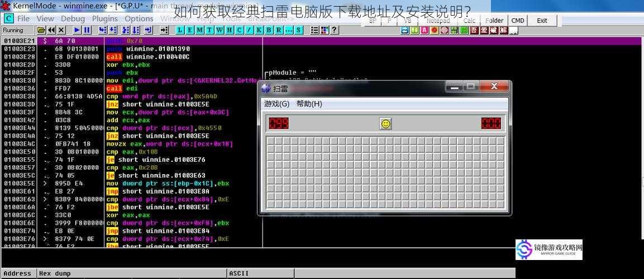Show References with R button
This screenshot has height=279, width=644.
279,30
